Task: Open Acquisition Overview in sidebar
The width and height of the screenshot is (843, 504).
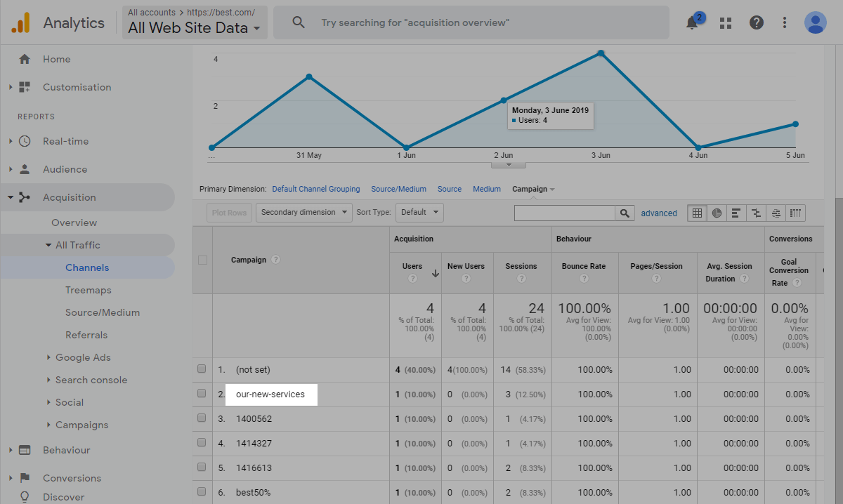Action: pos(74,223)
